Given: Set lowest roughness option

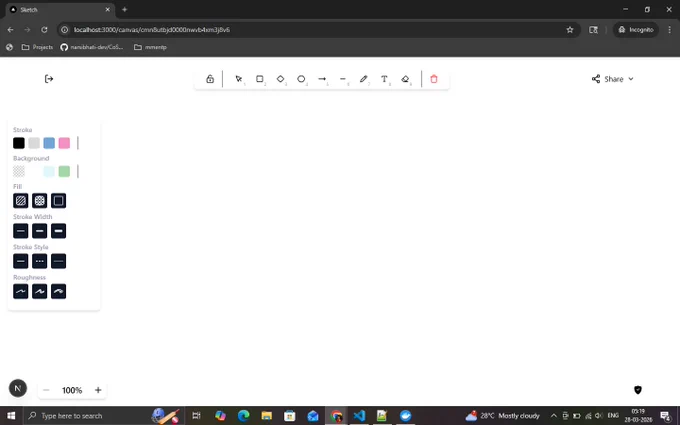Looking at the screenshot, I should (20, 291).
